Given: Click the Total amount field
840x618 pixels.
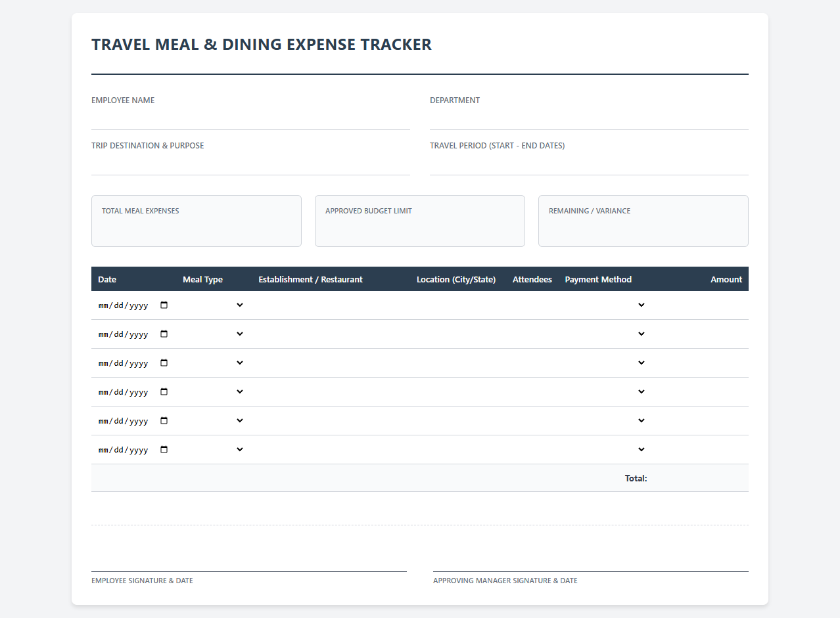Looking at the screenshot, I should (x=701, y=478).
